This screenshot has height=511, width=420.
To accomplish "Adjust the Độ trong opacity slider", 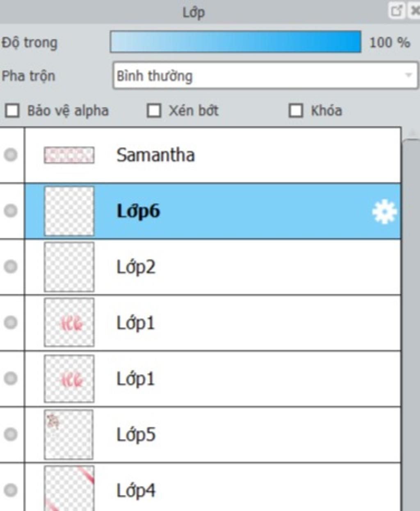I will click(235, 42).
